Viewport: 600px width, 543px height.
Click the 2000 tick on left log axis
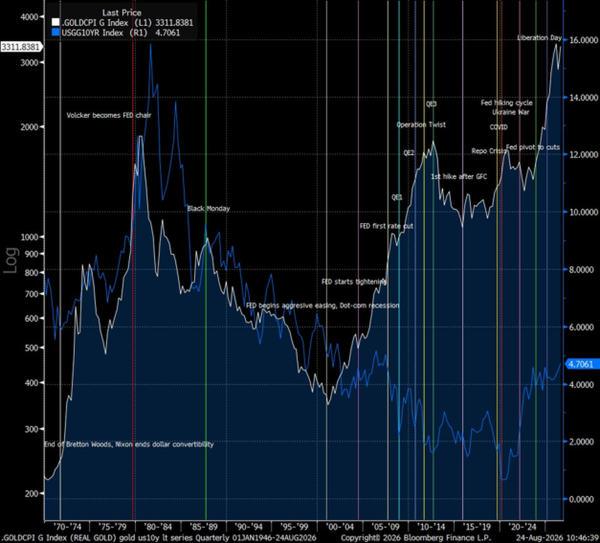coord(29,127)
